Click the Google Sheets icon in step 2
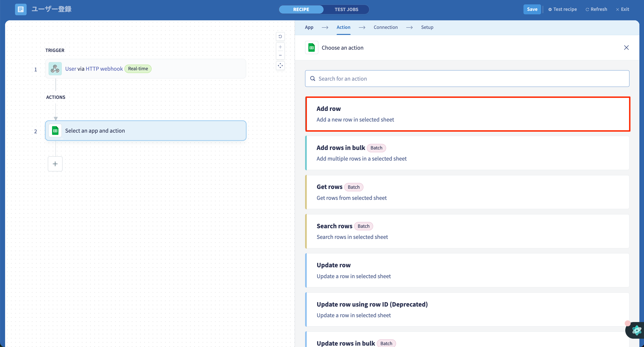Screen dimensions: 644x347 point(55,131)
